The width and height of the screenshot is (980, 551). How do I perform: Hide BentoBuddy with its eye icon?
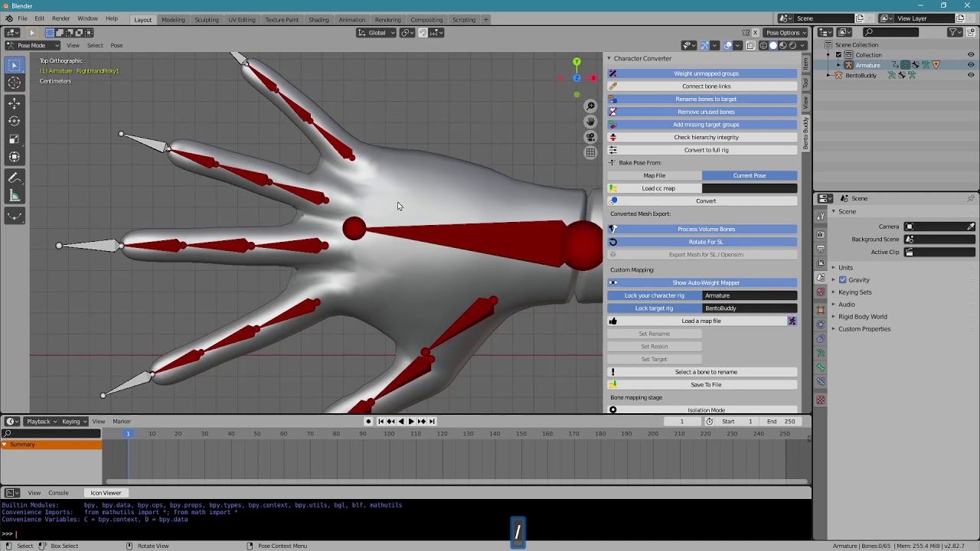(971, 75)
